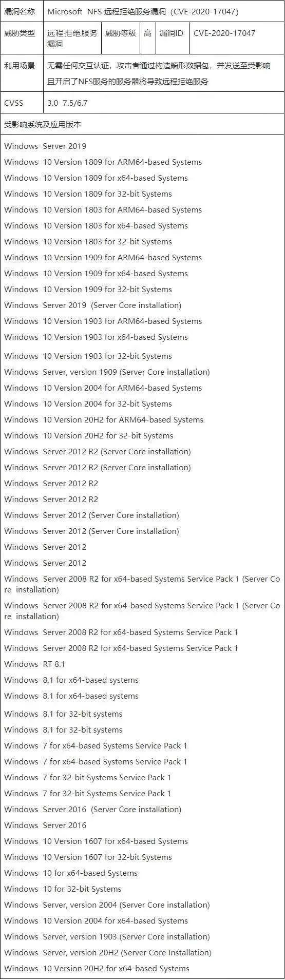The height and width of the screenshot is (980, 285).
Task: Select Windows 10 Version 20H2 for x64-based Systems
Action: click(x=97, y=969)
